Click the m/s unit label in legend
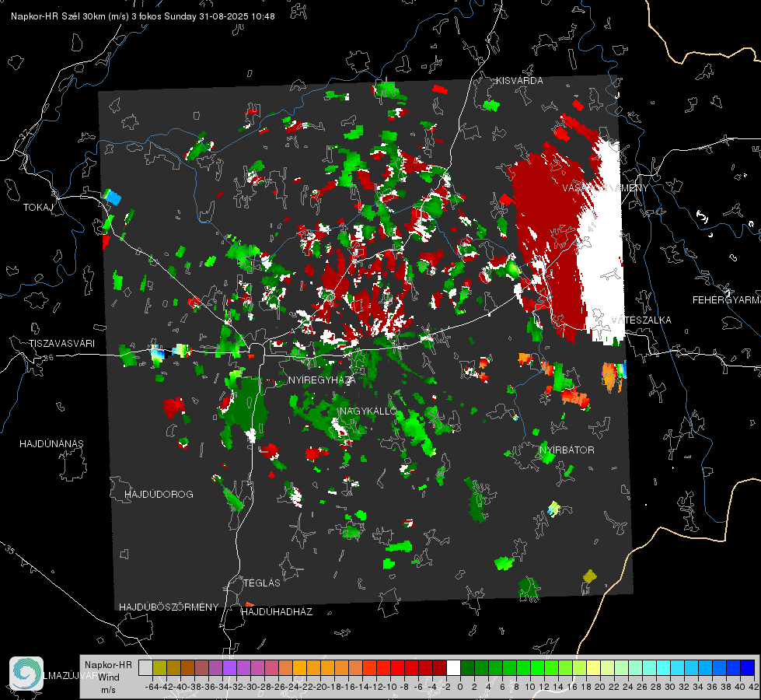Image resolution: width=761 pixels, height=700 pixels. (108, 690)
